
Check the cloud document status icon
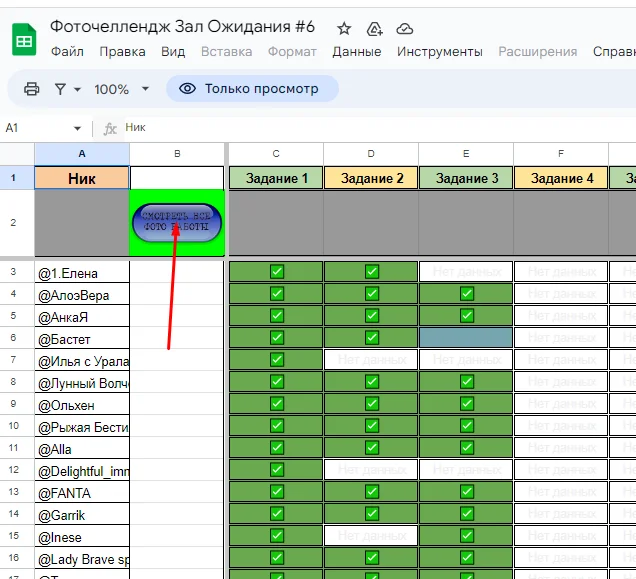click(404, 28)
